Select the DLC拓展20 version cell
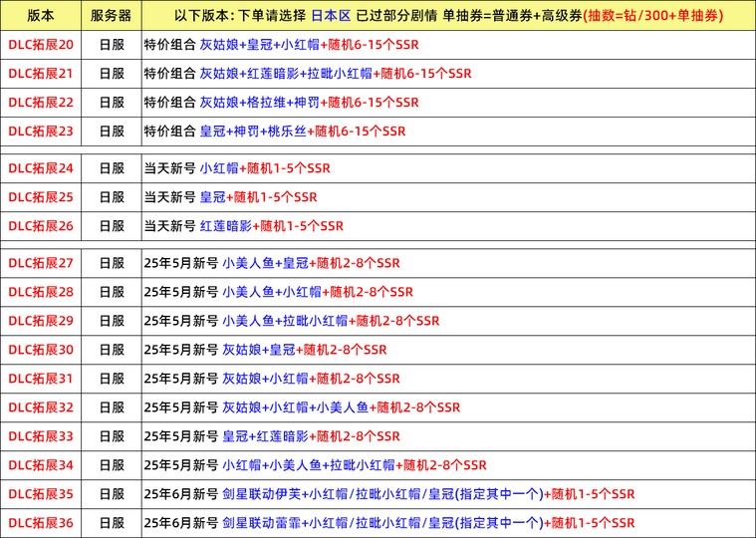Screen dimensions: 756x538 click(x=41, y=45)
